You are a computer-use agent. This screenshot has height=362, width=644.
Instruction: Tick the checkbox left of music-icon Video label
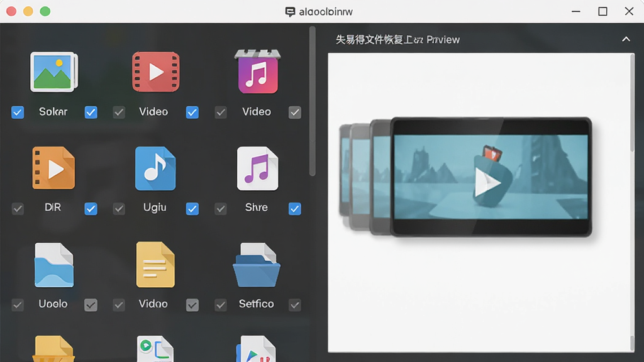[221, 112]
